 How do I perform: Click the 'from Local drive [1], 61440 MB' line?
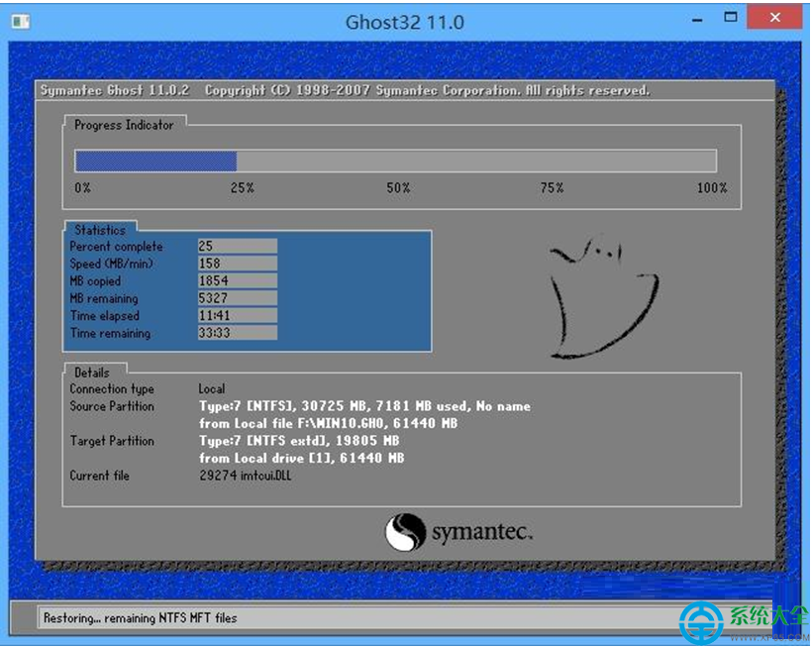(301, 458)
